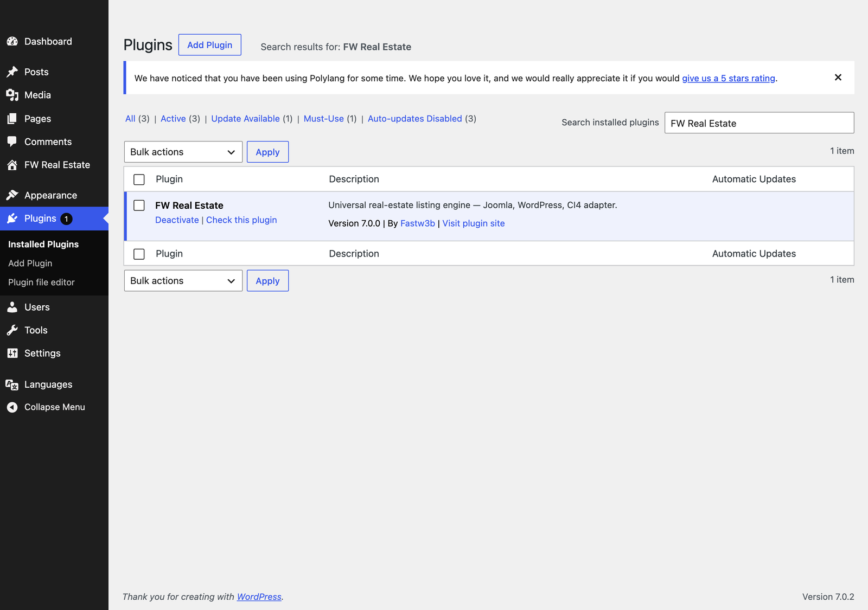Click the Check this plugin link

point(241,220)
